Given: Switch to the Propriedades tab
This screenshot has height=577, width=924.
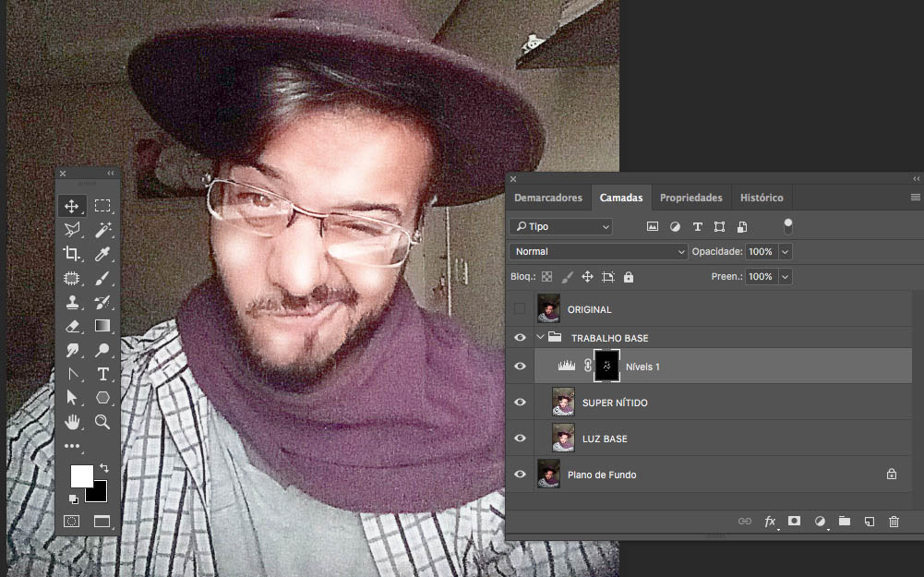Looking at the screenshot, I should (690, 197).
